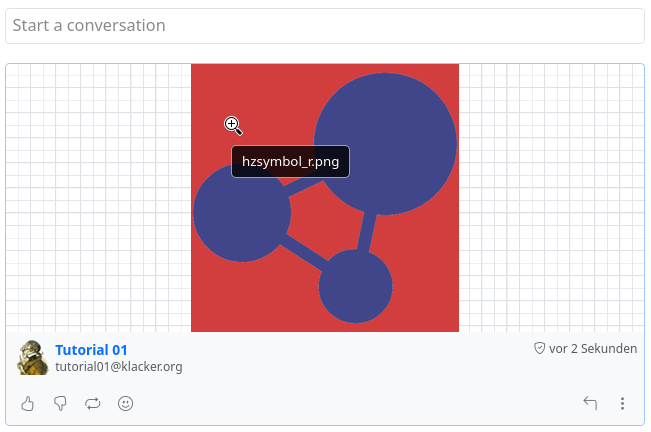Select the tutorial01@klacker.org address text
651x432 pixels.
pos(119,367)
